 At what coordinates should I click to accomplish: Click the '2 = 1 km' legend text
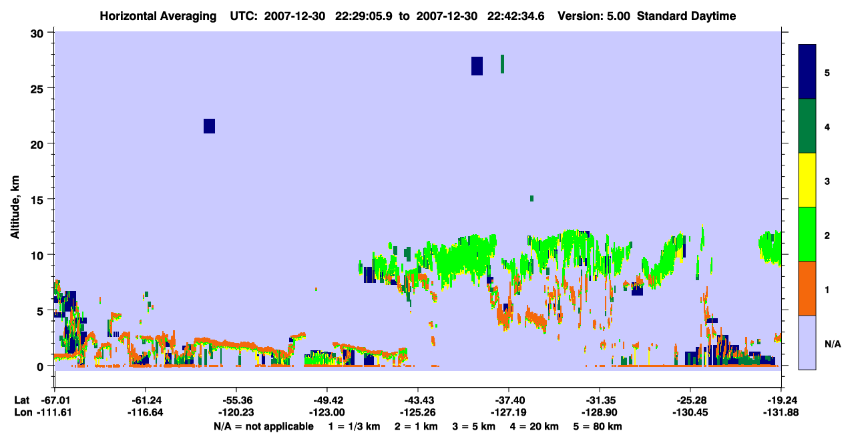[x=416, y=426]
